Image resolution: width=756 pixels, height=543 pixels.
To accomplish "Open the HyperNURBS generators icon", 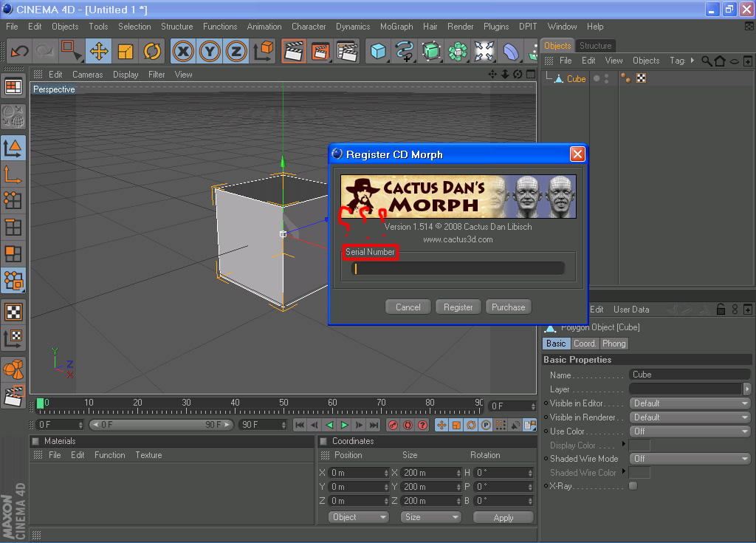I will [431, 51].
